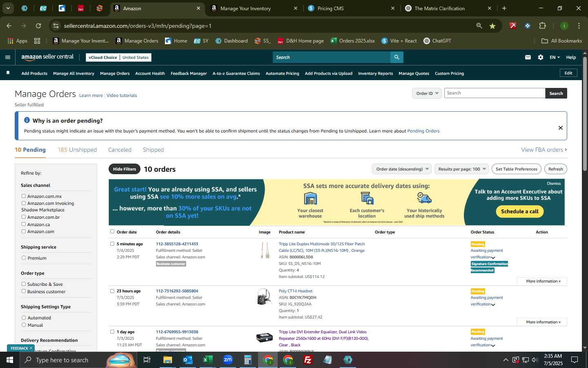
Task: Select the Premium shipping service radio
Action: [24, 258]
